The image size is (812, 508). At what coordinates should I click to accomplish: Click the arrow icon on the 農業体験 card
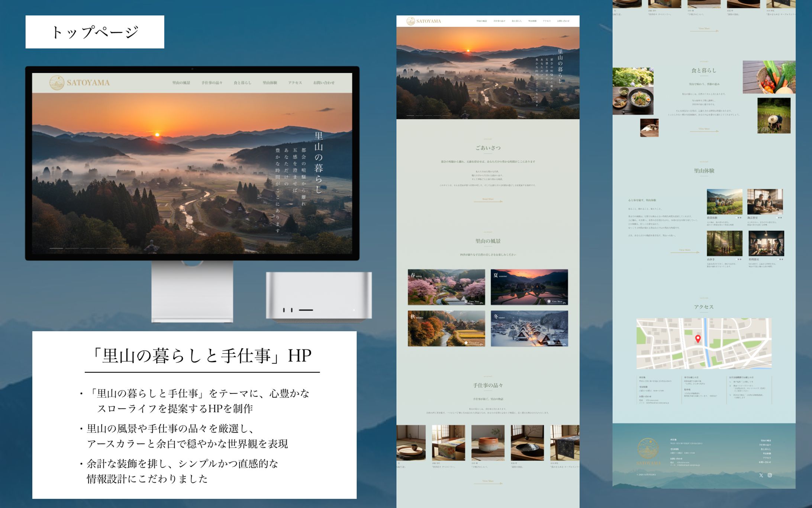[x=739, y=218]
